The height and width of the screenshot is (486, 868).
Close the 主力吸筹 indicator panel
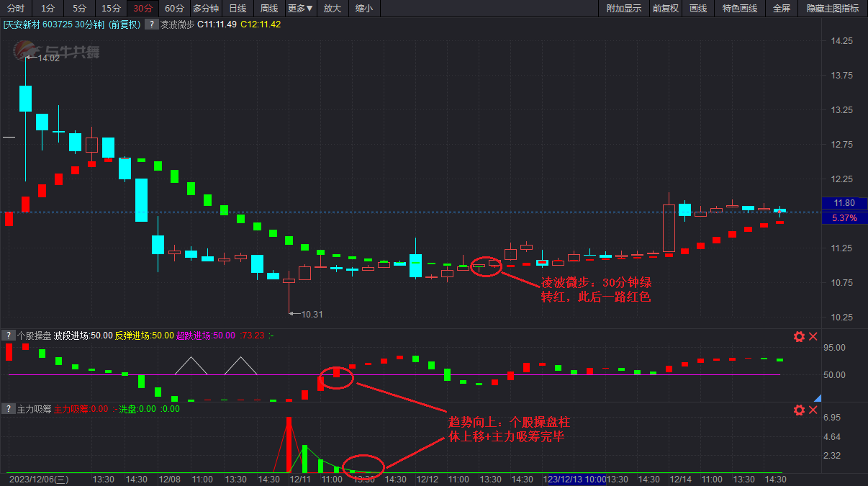(813, 410)
